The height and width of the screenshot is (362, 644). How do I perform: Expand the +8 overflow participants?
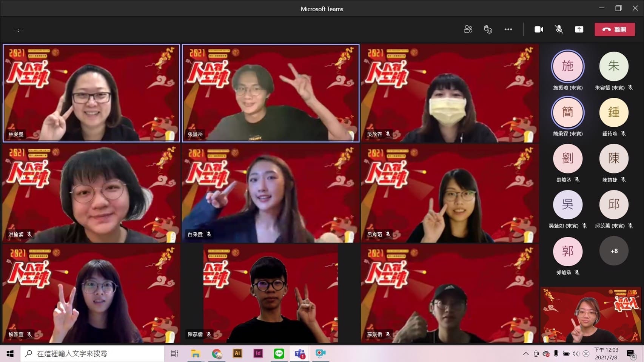coord(614,251)
